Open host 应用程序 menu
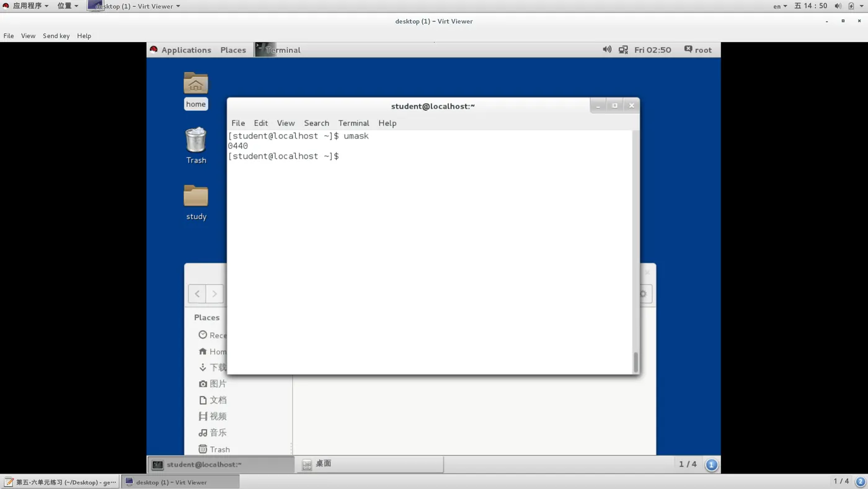Image resolution: width=868 pixels, height=489 pixels. 25,6
